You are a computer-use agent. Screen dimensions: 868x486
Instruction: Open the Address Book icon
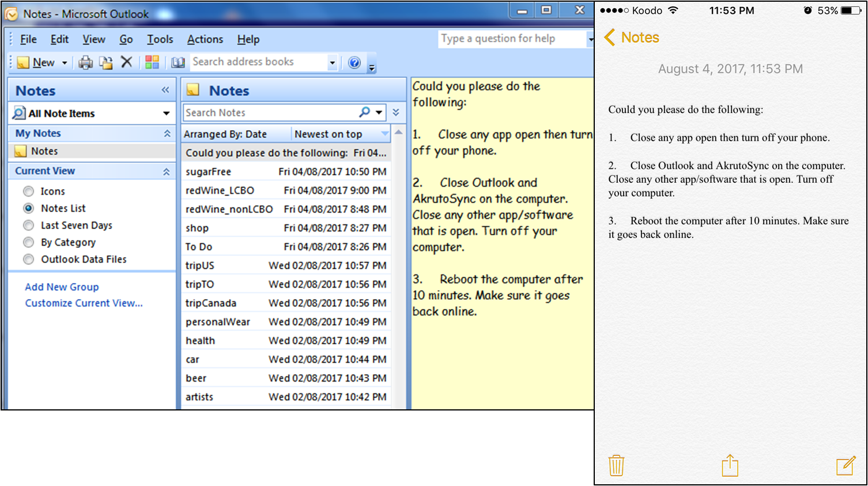tap(178, 63)
